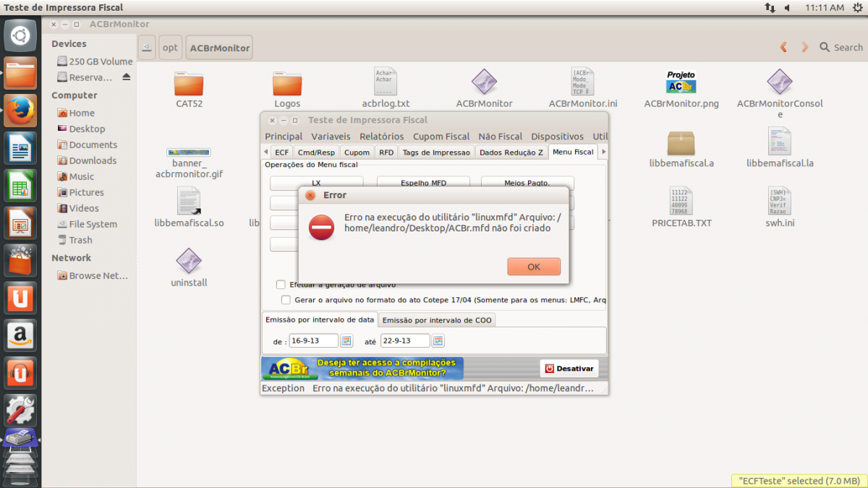This screenshot has width=868, height=488.
Task: Close the Error dialog with red X
Action: tap(310, 195)
